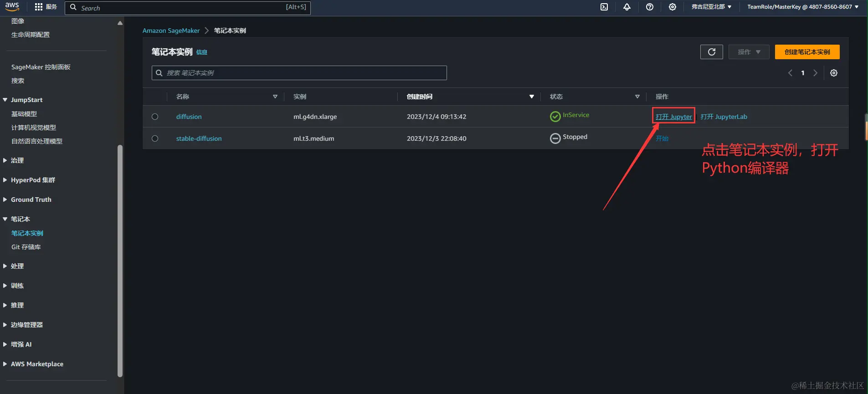Start the stable-diffusion instance
The image size is (868, 394).
point(662,138)
